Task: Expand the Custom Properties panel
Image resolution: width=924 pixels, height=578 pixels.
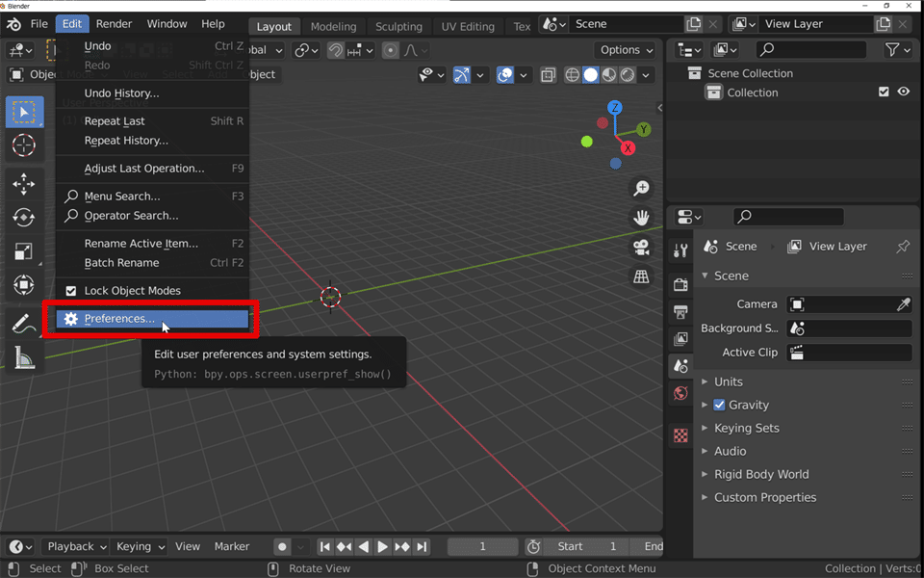Action: [x=764, y=497]
